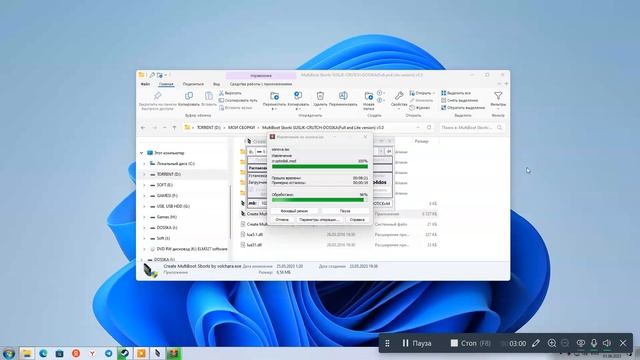640x360 pixels.
Task: Click the Up one level arrow
Action: click(x=174, y=128)
